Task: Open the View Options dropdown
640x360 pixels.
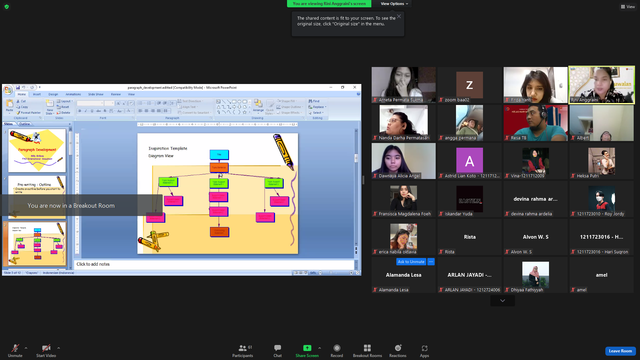Action: [394, 4]
